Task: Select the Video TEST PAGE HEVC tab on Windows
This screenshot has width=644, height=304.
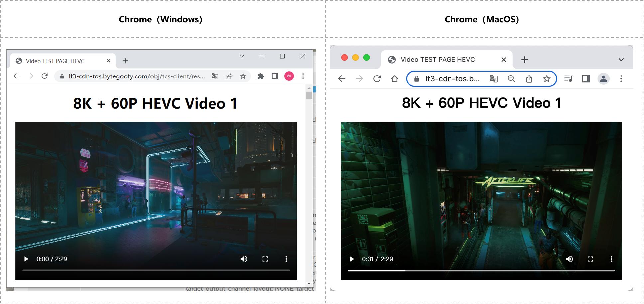Action: (55, 61)
